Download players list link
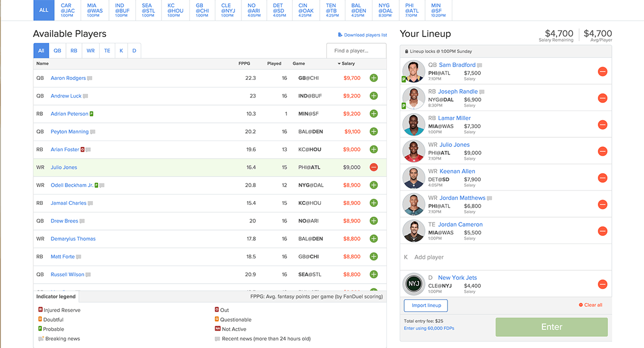Image resolution: width=644 pixels, height=348 pixels. point(362,35)
